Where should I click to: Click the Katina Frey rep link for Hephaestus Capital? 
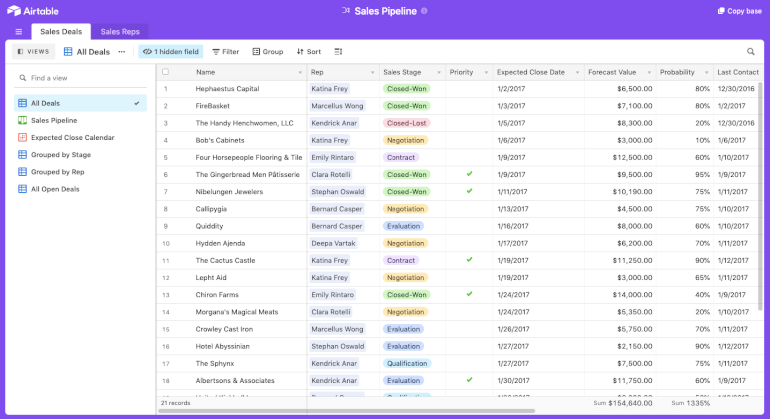pos(330,89)
